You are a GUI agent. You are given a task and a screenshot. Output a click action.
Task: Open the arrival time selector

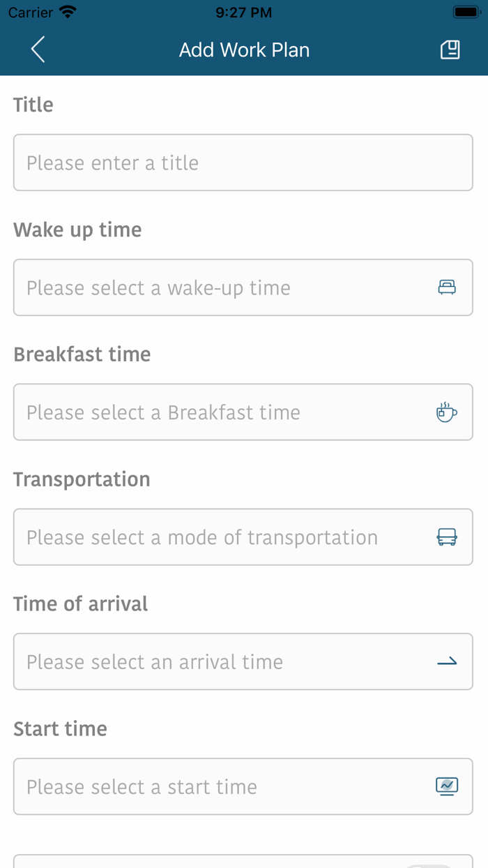coord(223,661)
